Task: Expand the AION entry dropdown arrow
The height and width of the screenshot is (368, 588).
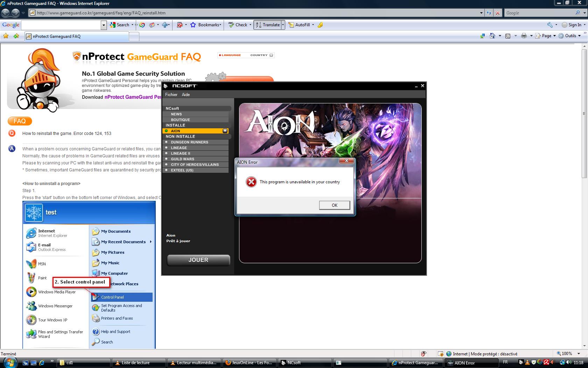Action: (x=225, y=131)
